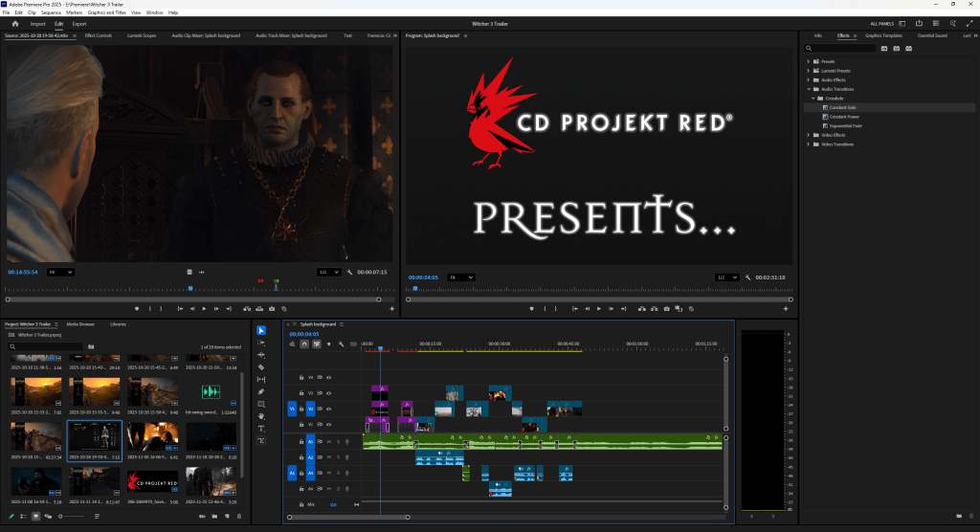Select the Razor tool in the tools panel

pos(261,367)
